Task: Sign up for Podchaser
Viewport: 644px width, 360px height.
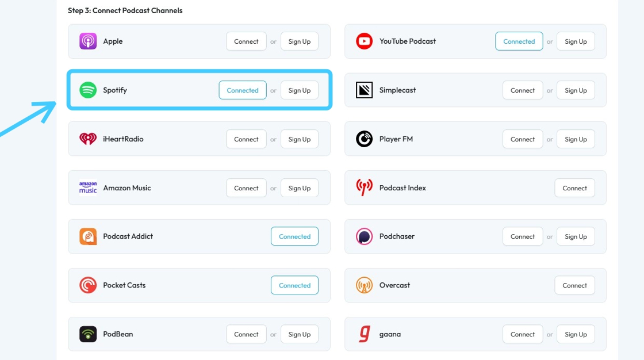Action: pyautogui.click(x=576, y=236)
